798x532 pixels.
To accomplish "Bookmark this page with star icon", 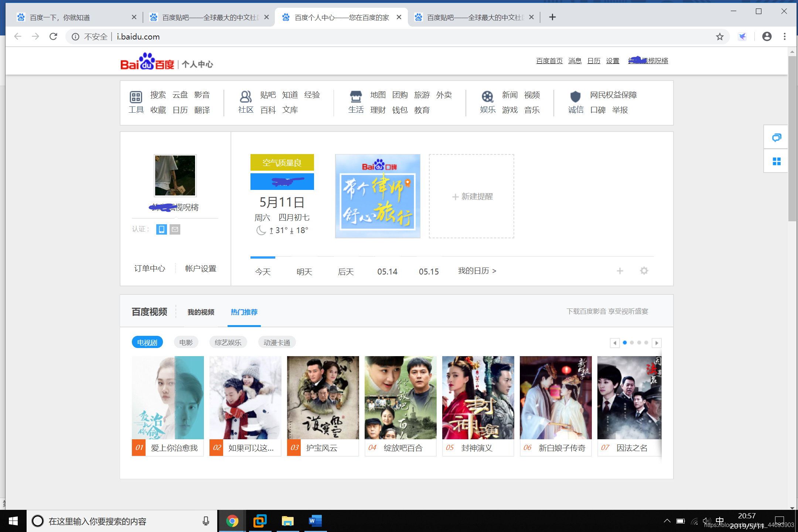I will (x=719, y=37).
